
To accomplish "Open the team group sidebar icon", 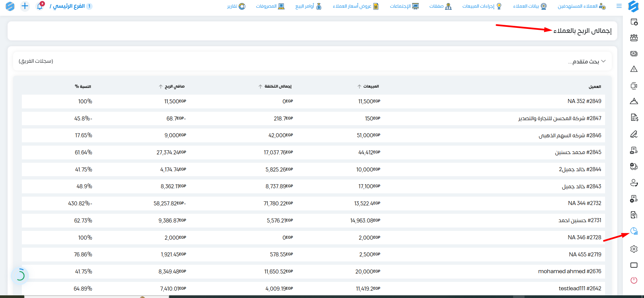I will tap(634, 38).
